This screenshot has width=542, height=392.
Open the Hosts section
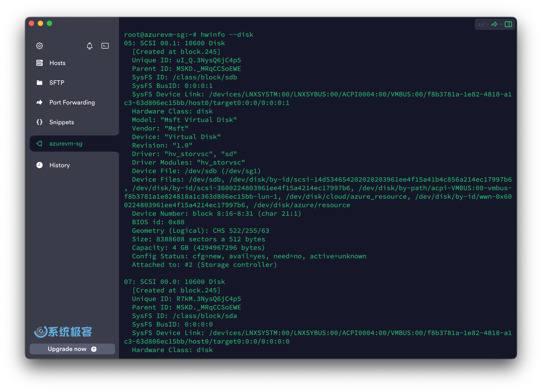click(x=57, y=63)
